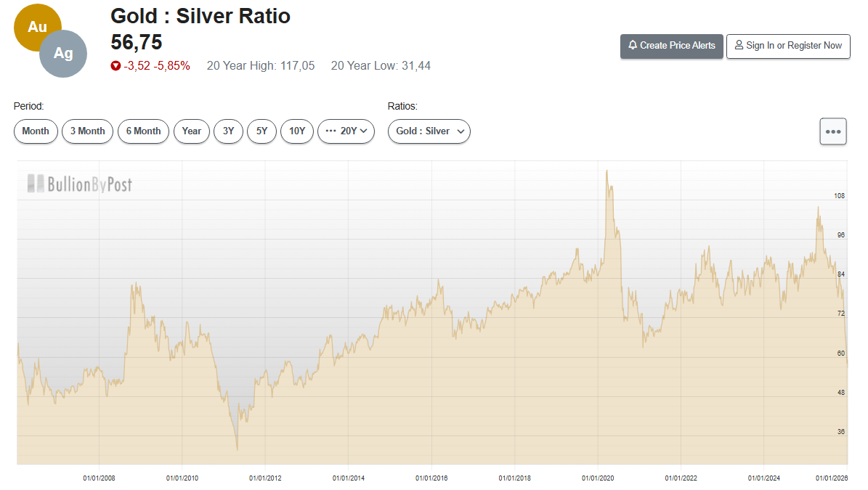868x490 pixels.
Task: Click the bell icon in Create Price Alerts
Action: pyautogui.click(x=632, y=45)
